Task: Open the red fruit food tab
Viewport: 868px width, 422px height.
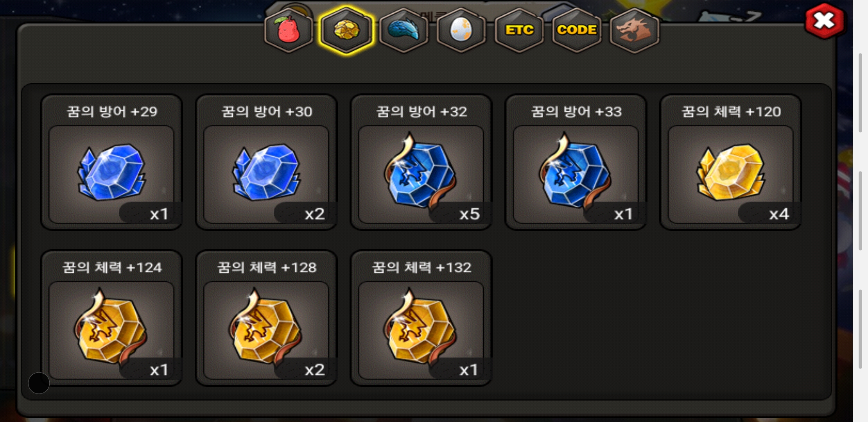Action: pyautogui.click(x=289, y=30)
